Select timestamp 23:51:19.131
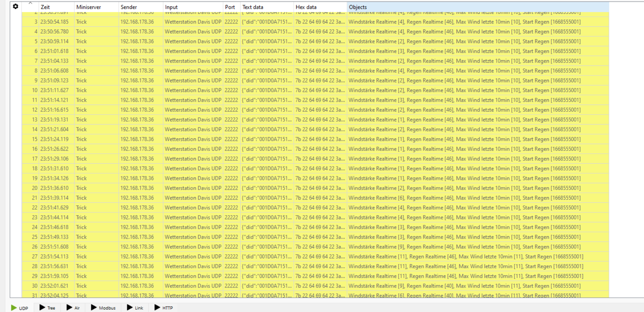This screenshot has width=644, height=312. click(x=54, y=120)
